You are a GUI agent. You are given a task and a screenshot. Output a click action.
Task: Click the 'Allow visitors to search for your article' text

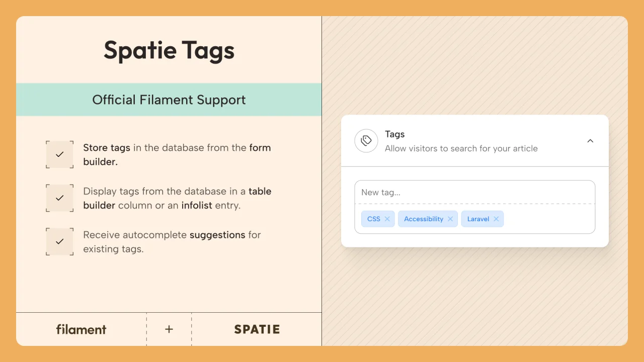[461, 148]
